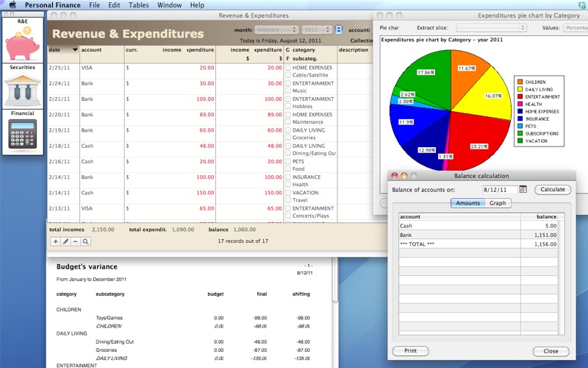Click Toys/Games in Budget's variance report

pyautogui.click(x=109, y=318)
